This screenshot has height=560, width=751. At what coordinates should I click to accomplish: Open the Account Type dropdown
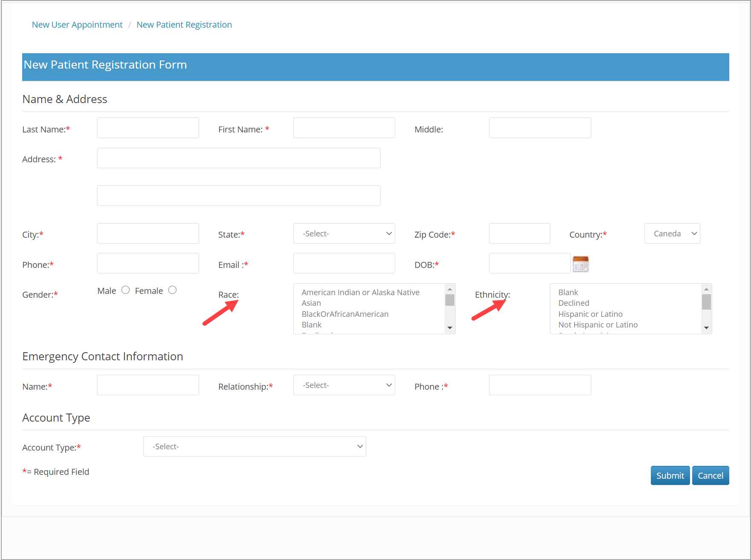tap(254, 446)
